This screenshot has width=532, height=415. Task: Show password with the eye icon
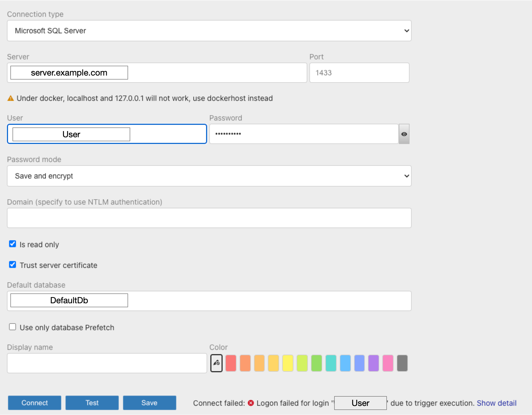404,134
